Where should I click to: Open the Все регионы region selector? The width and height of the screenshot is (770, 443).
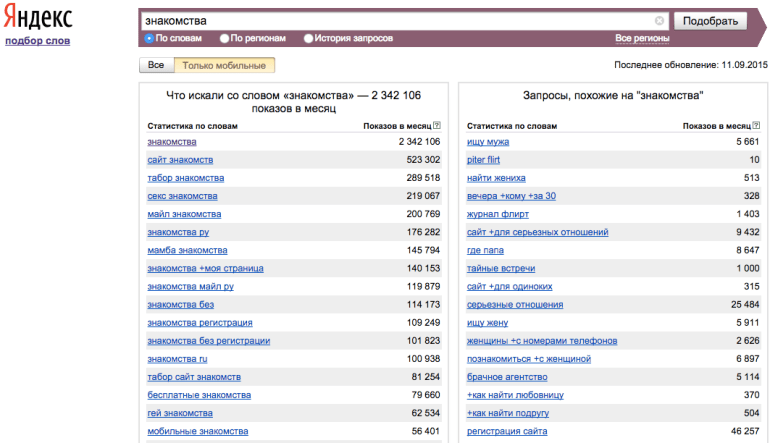pos(642,38)
